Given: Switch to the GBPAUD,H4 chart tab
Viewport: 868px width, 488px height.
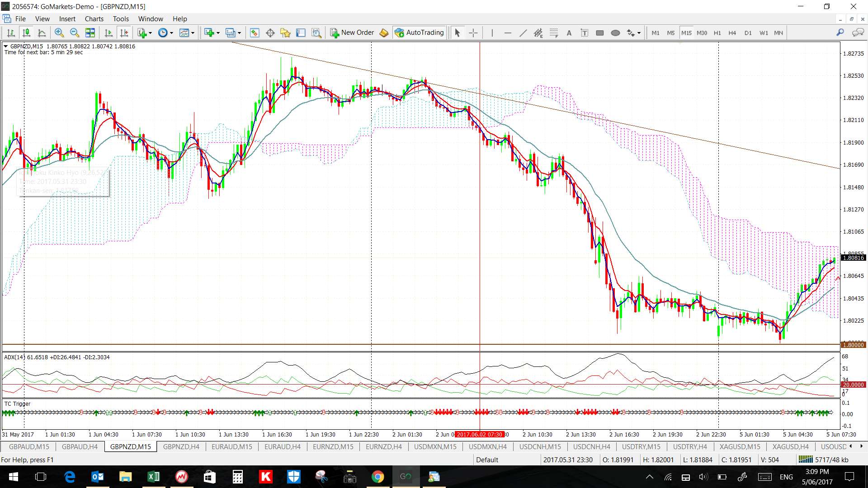Looking at the screenshot, I should click(80, 446).
